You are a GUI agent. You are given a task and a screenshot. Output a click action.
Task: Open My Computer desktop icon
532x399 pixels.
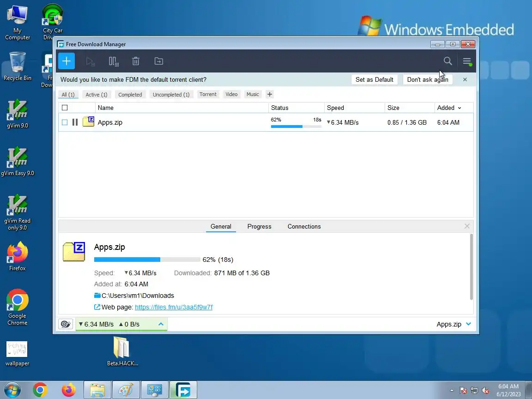coord(17,23)
